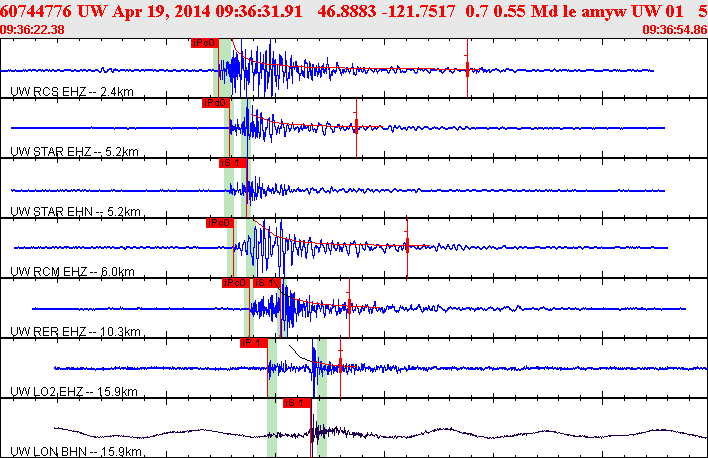The image size is (708, 458).
Task: Click the label 'UW LON BHN -- 15.9km'
Action: pos(75,452)
